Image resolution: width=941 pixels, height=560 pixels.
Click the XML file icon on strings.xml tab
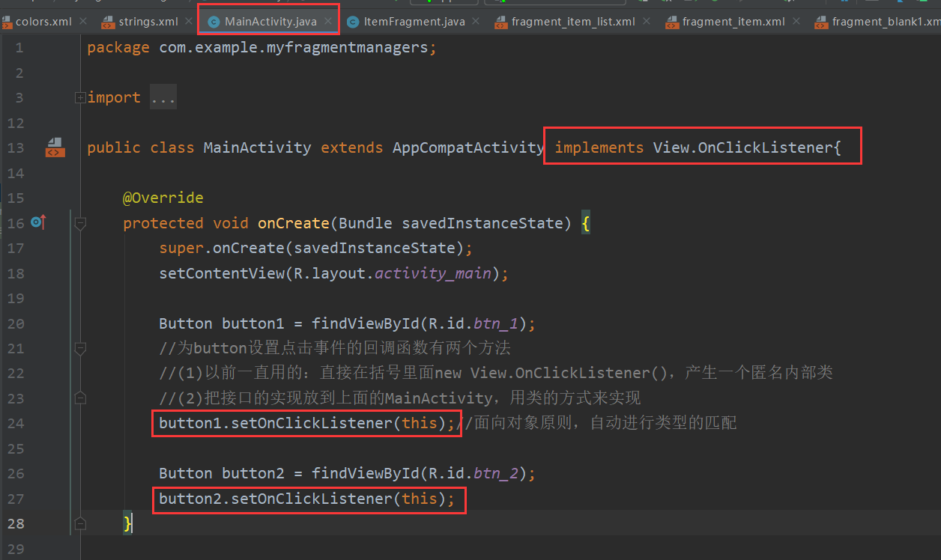(108, 22)
